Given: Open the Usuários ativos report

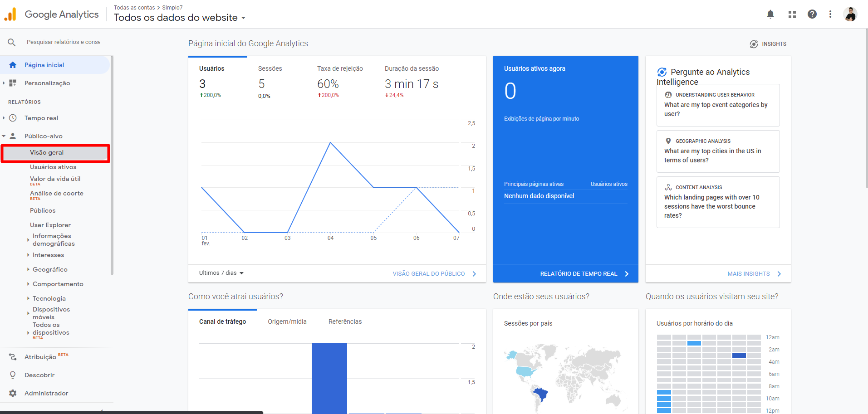Looking at the screenshot, I should [x=53, y=167].
